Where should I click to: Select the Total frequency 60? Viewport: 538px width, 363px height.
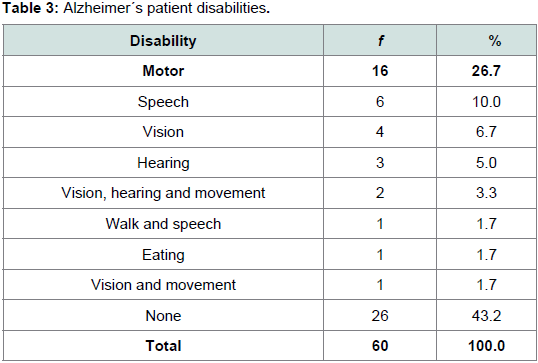tap(380, 346)
